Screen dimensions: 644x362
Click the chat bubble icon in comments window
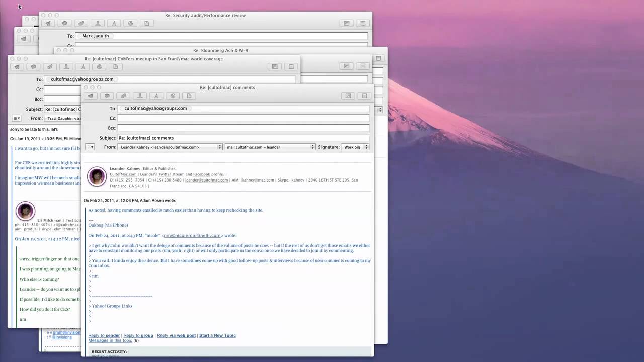coord(107,96)
